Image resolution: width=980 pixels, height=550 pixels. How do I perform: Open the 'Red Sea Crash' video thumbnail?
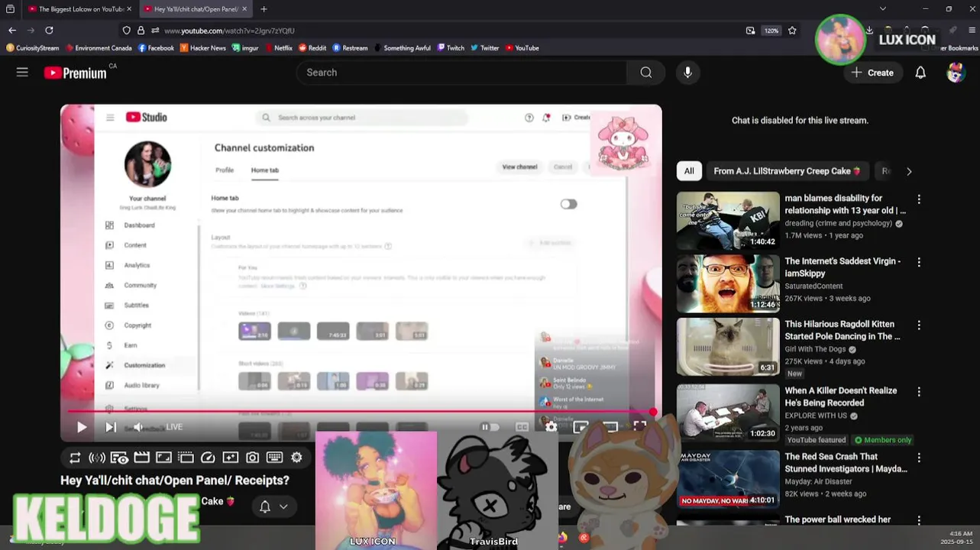(x=728, y=479)
